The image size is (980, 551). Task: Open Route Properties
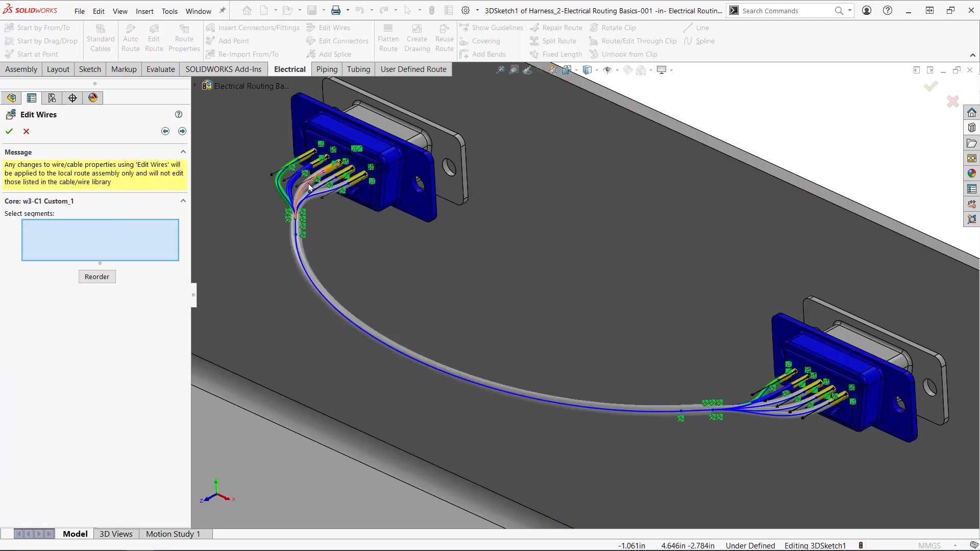184,38
